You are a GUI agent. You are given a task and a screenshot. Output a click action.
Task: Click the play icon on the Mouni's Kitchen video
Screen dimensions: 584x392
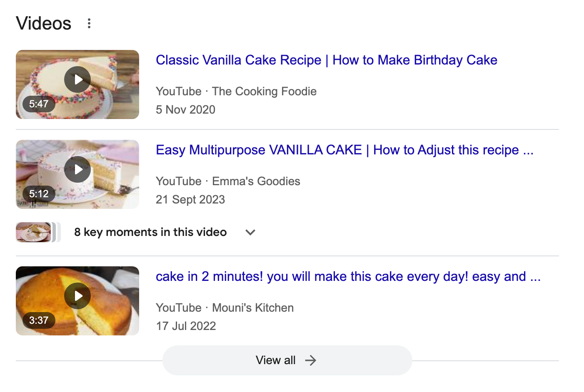click(x=77, y=295)
